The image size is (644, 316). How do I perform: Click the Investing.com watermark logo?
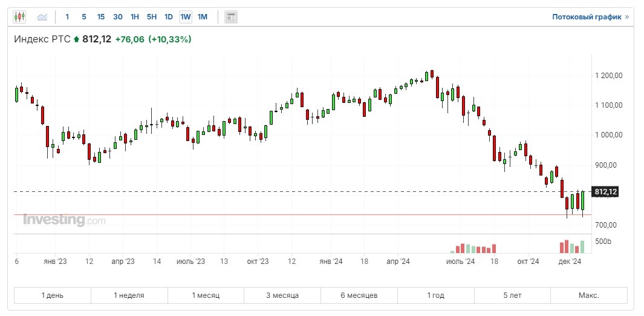click(x=64, y=220)
